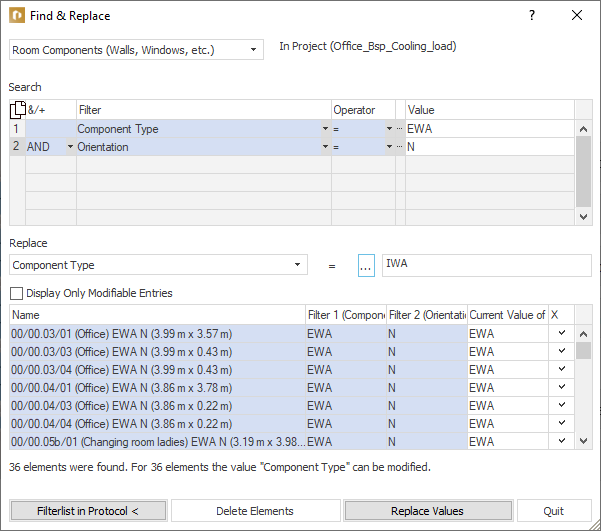Open the help question mark button

(532, 15)
